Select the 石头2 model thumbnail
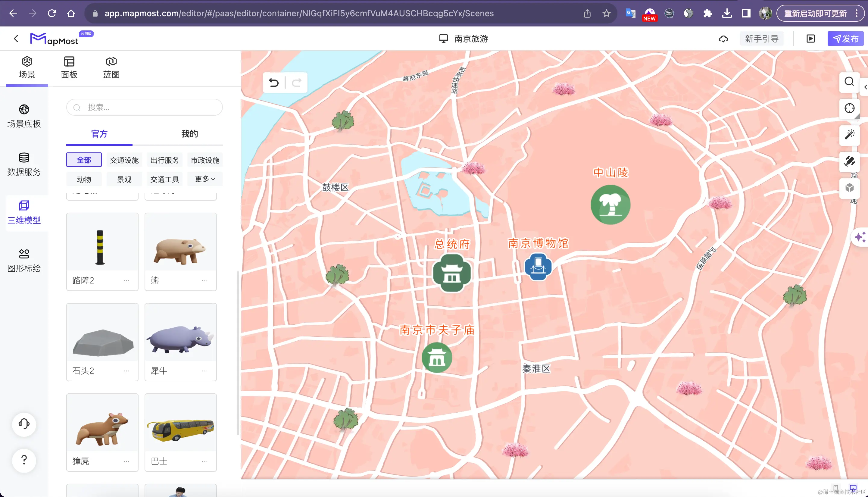The width and height of the screenshot is (868, 497). click(x=102, y=333)
